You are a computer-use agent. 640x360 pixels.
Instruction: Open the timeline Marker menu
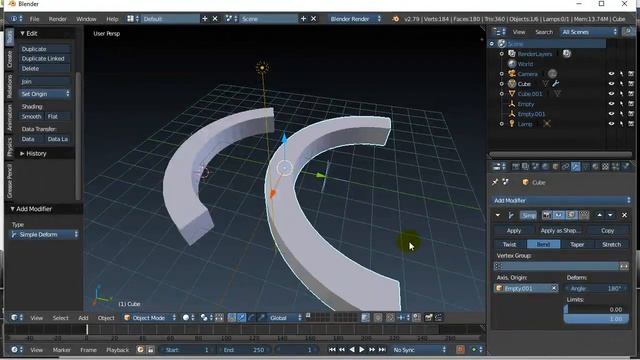point(62,350)
